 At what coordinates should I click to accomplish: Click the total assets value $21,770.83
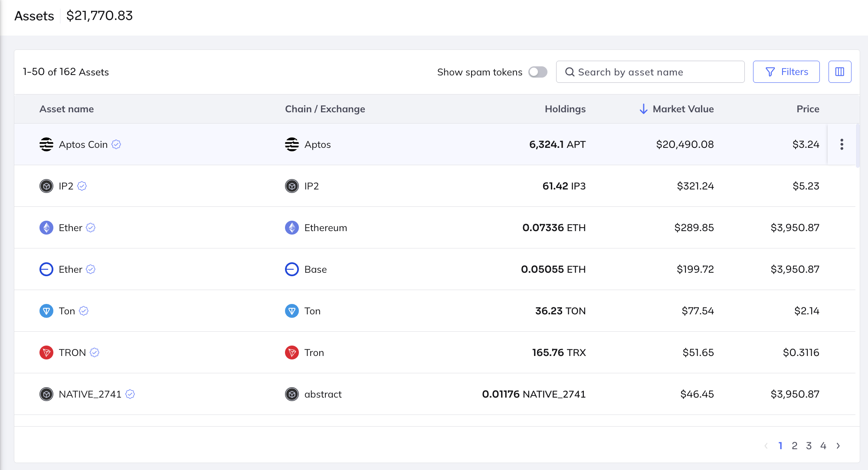[x=99, y=16]
